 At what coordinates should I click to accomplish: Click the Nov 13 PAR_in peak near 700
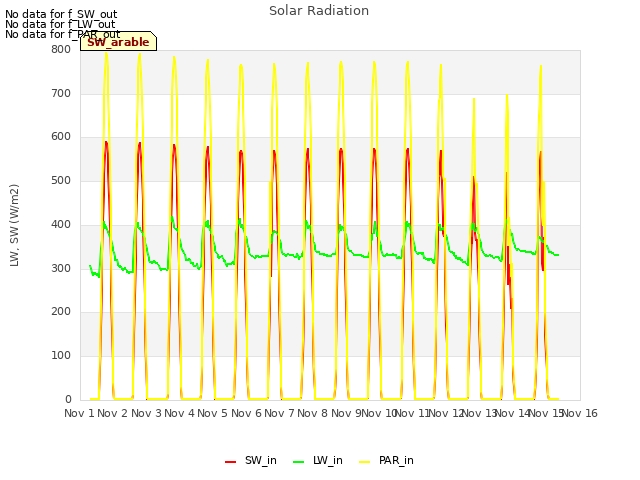pos(507,96)
